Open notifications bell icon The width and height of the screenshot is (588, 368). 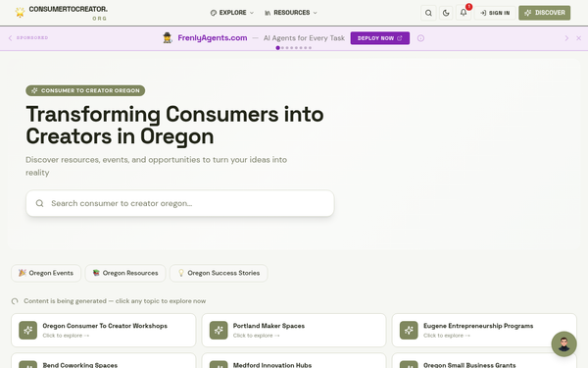464,13
